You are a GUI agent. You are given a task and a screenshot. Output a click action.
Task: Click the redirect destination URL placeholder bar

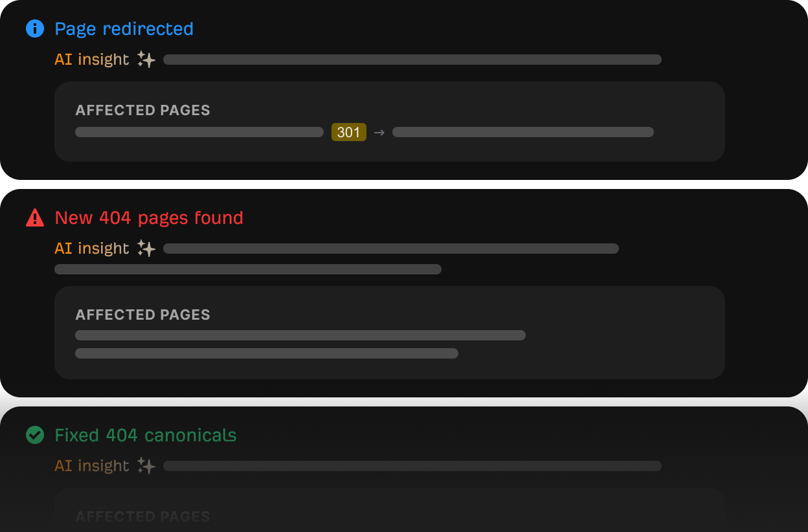pyautogui.click(x=523, y=133)
